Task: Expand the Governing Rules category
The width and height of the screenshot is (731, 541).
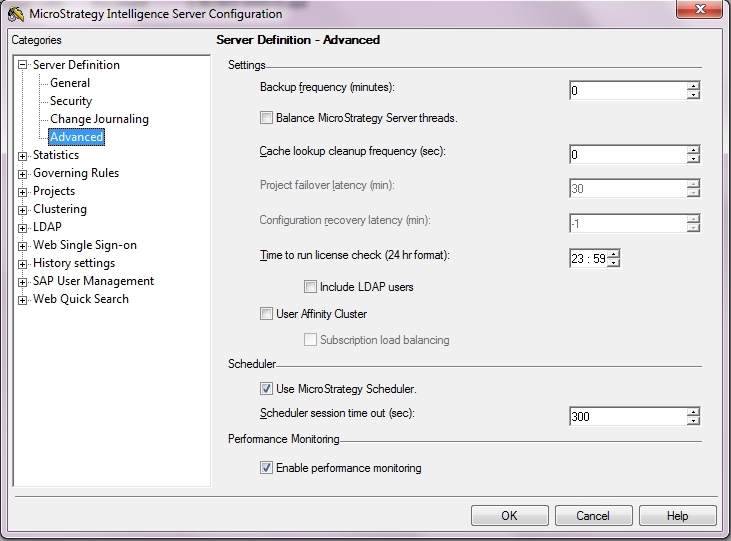Action: coord(23,173)
